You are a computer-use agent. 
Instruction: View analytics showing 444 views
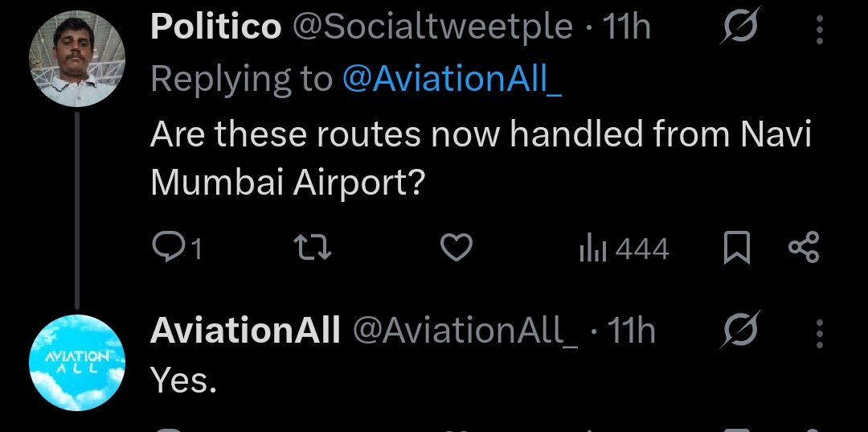pyautogui.click(x=624, y=249)
